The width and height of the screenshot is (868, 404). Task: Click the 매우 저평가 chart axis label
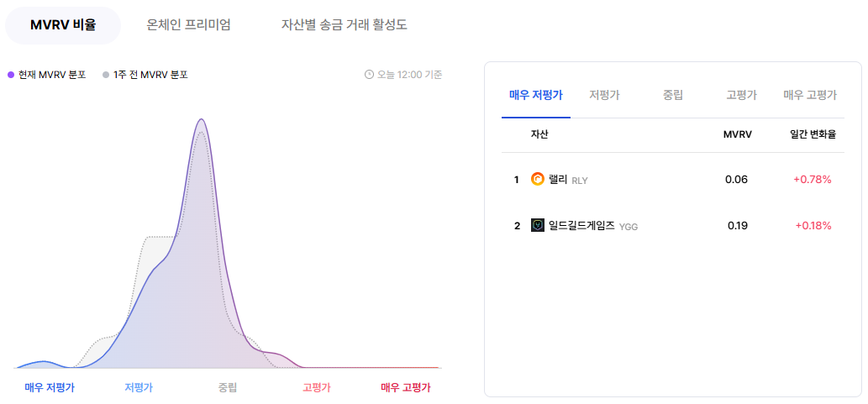pos(50,387)
